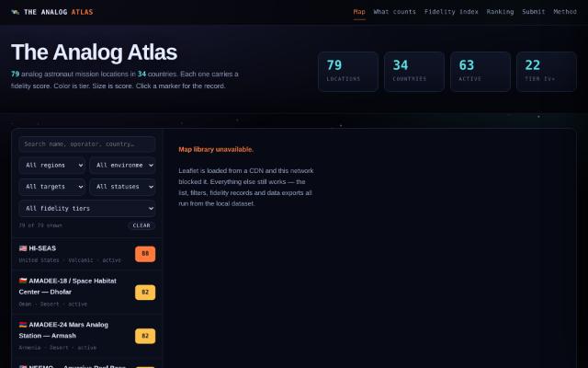
Task: Select the HI-SEAS list entry
Action: [87, 254]
